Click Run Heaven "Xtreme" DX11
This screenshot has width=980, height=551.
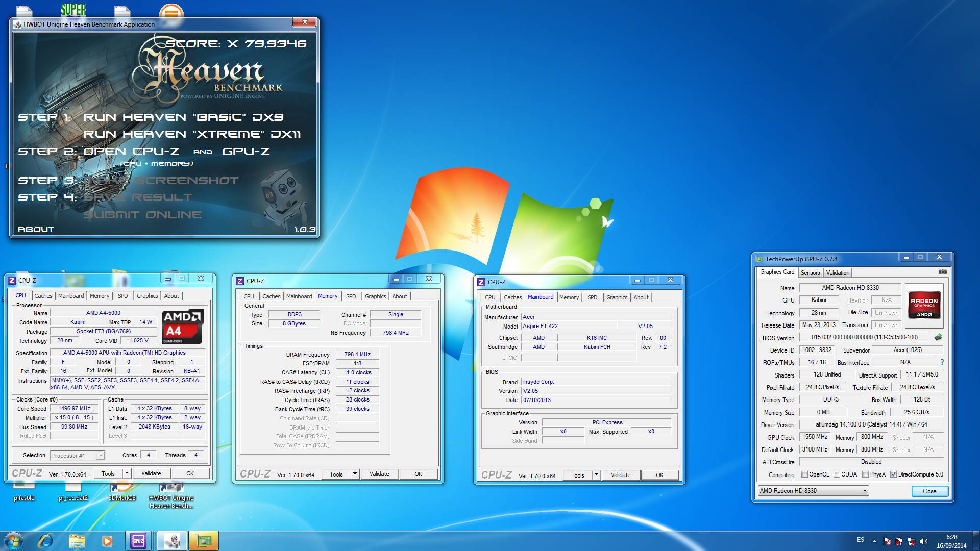point(192,134)
